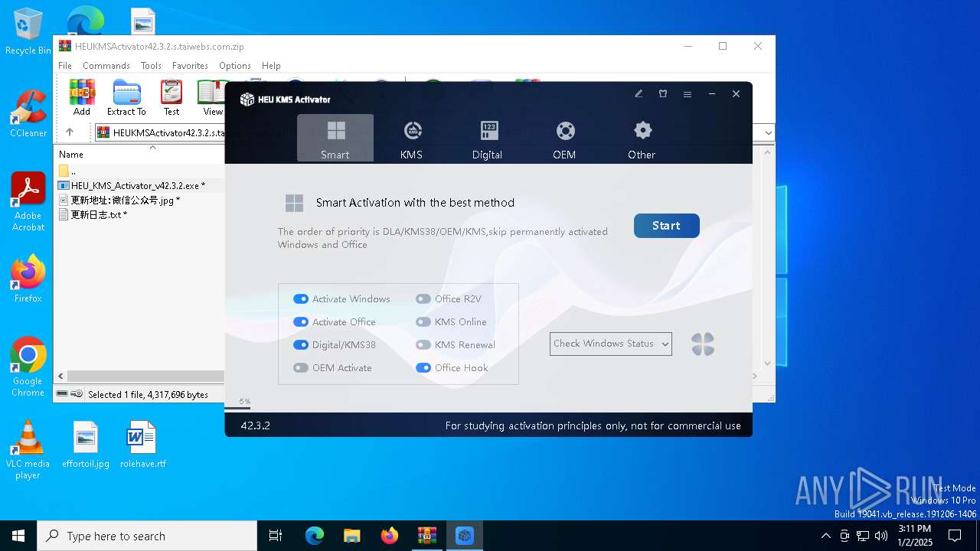Click Extract To in WinRAR toolbar
Screen dimensions: 980x551
[x=126, y=98]
